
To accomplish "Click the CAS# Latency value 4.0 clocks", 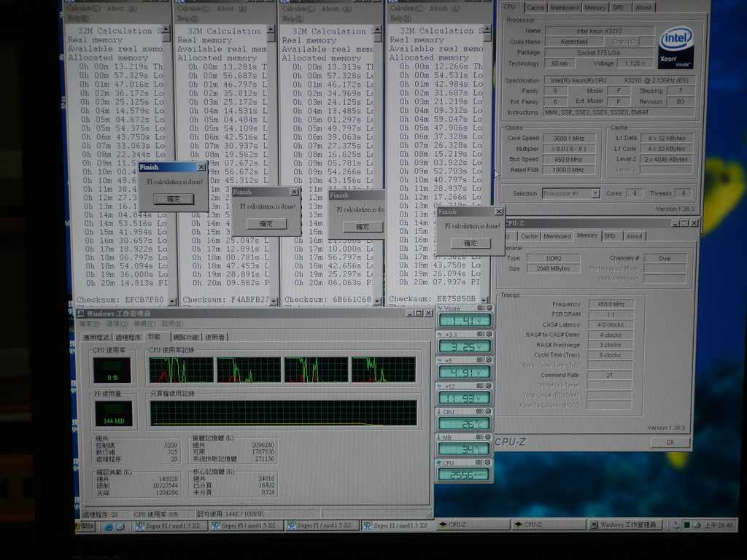I will tap(611, 324).
